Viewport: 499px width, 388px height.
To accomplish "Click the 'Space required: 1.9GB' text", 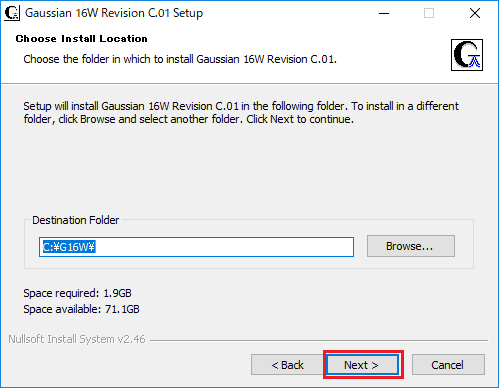I will (77, 293).
